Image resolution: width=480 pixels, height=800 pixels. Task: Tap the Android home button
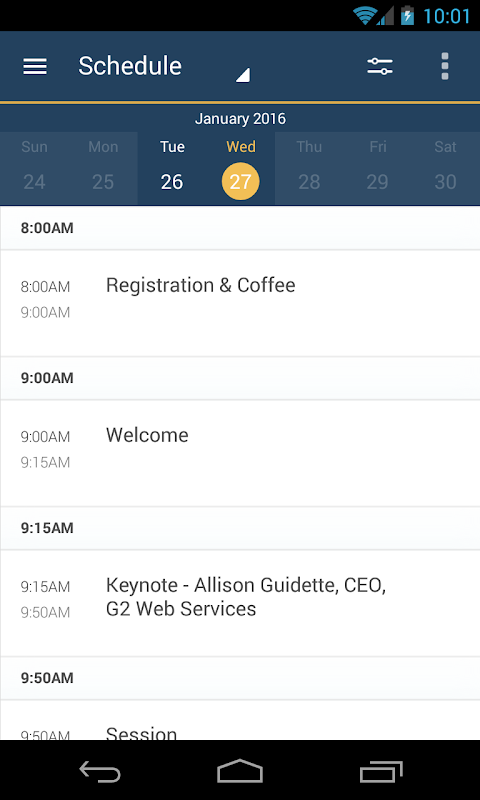tap(240, 770)
